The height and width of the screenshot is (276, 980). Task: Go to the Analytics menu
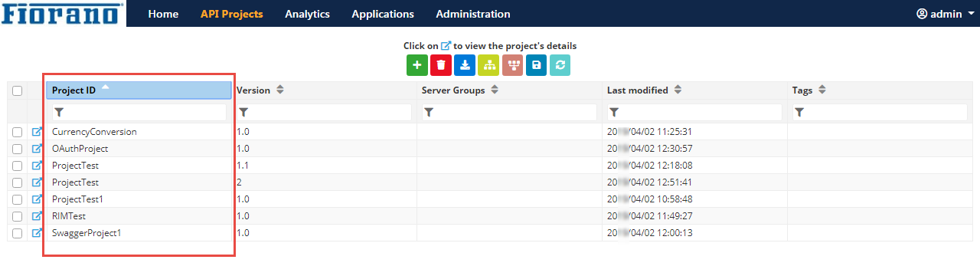tap(307, 14)
